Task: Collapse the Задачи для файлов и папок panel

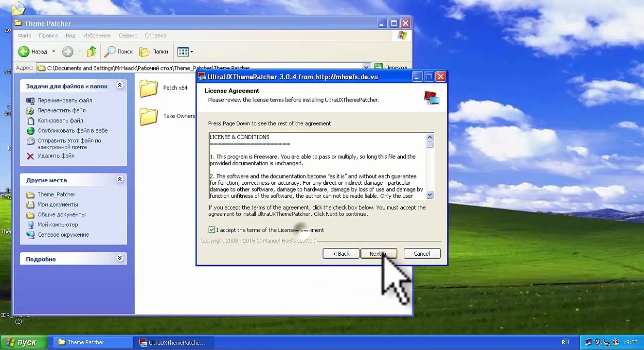Action: (x=120, y=86)
